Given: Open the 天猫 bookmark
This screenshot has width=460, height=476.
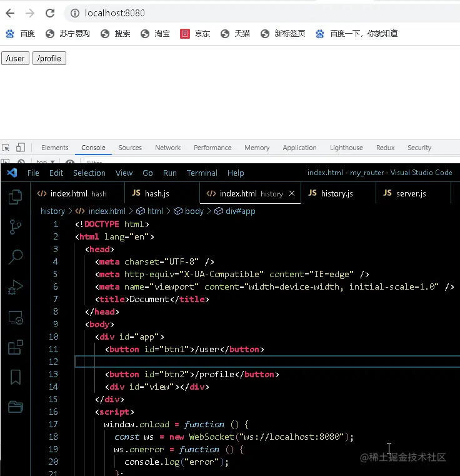Looking at the screenshot, I should tap(235, 33).
